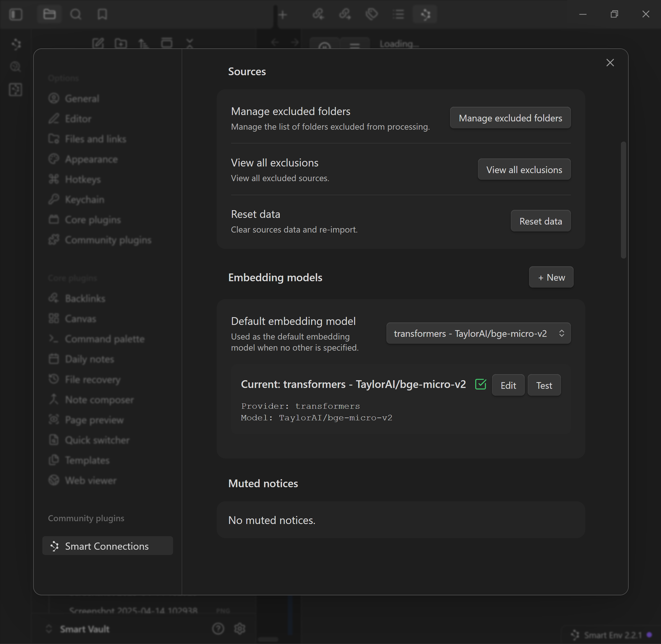Click Edit for the current embedding model
Image resolution: width=661 pixels, height=644 pixels.
(508, 385)
